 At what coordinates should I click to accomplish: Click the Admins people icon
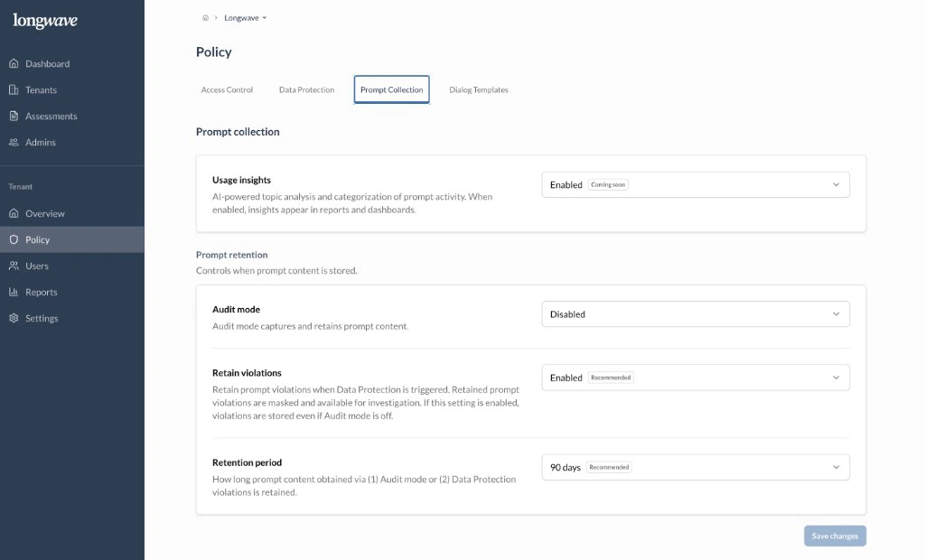point(13,142)
